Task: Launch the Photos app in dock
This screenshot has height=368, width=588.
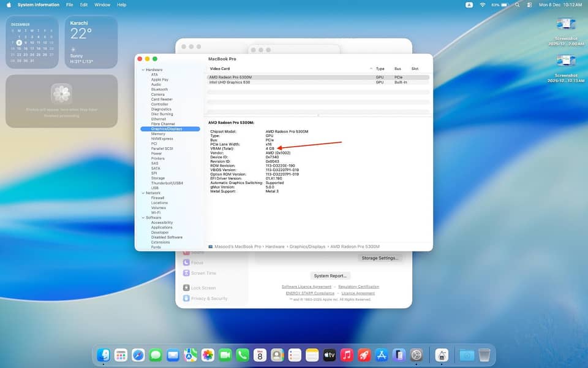Action: click(x=208, y=355)
